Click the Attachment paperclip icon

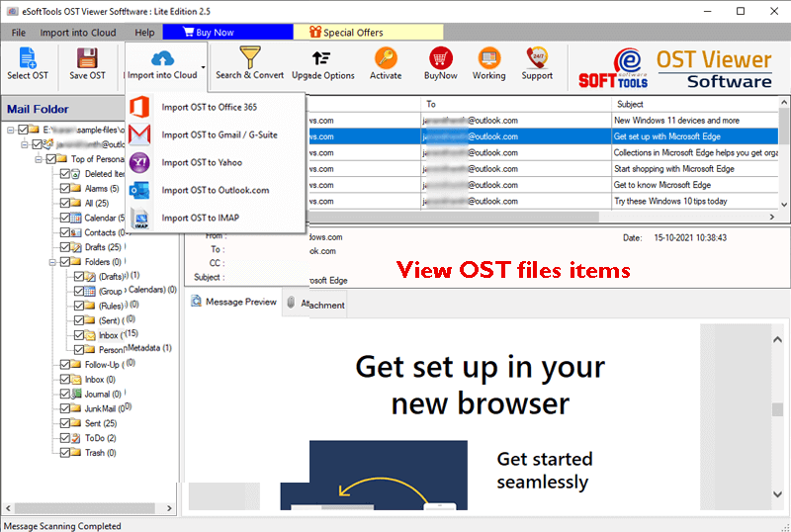click(x=291, y=302)
